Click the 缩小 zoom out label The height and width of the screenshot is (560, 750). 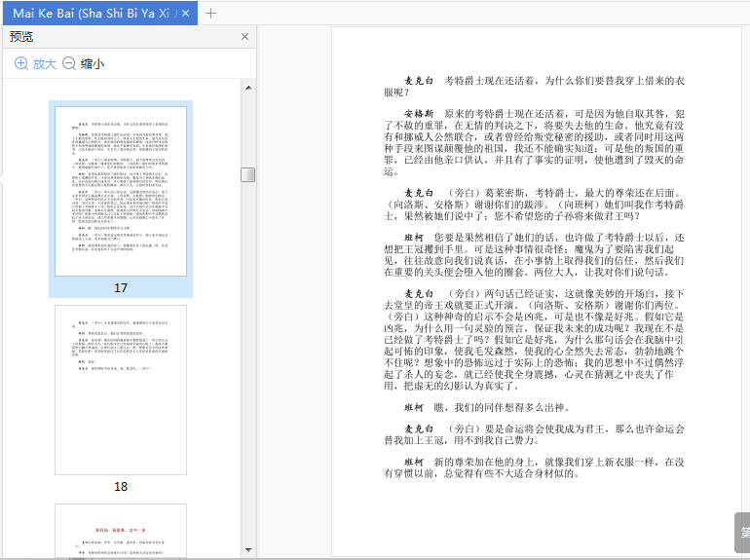[93, 63]
